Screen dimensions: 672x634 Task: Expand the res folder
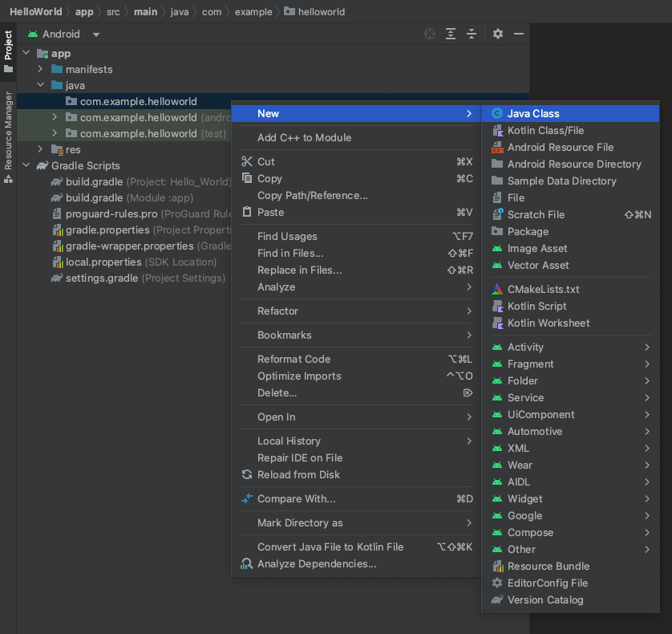pos(40,149)
